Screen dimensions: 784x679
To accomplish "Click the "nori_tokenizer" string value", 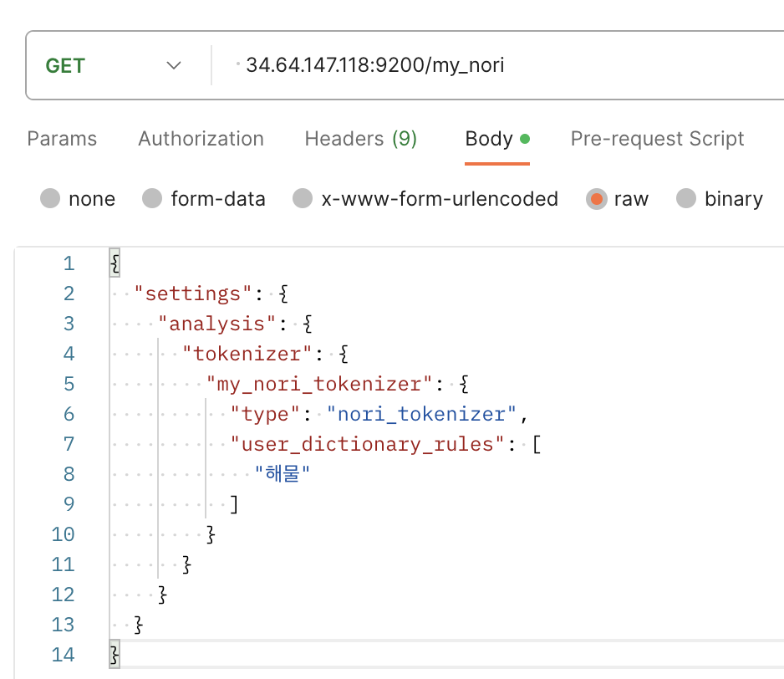I will click(422, 414).
